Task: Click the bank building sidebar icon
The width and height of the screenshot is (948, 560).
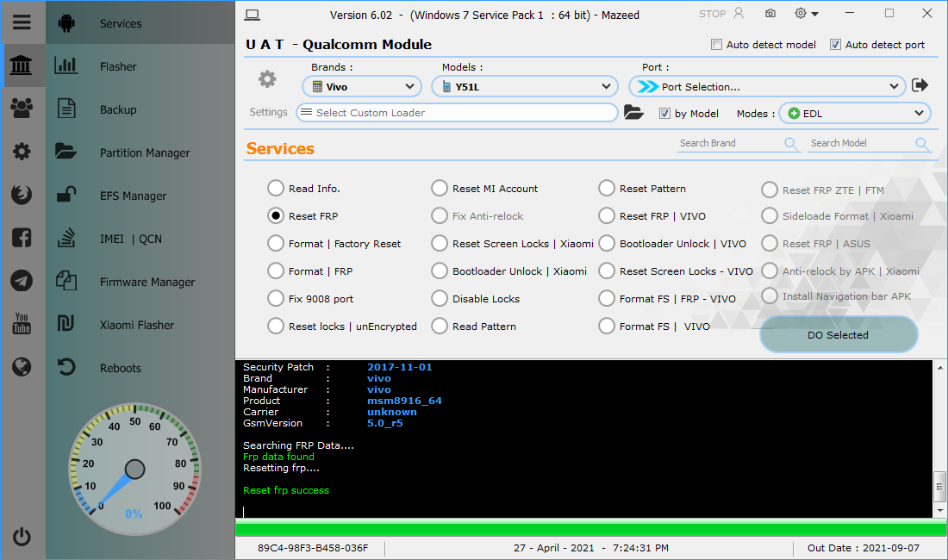Action: click(x=22, y=65)
